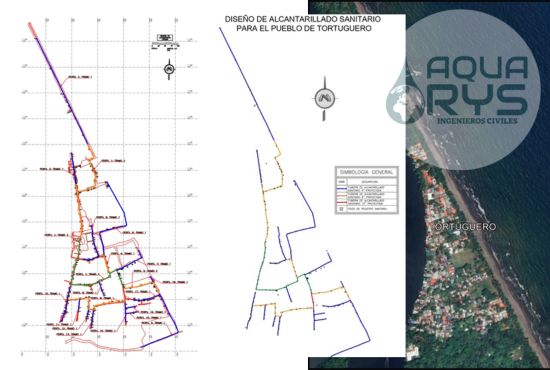The height and width of the screenshot is (370, 550).
Task: Click the north arrow compass on the center plan
Action: (324, 99)
